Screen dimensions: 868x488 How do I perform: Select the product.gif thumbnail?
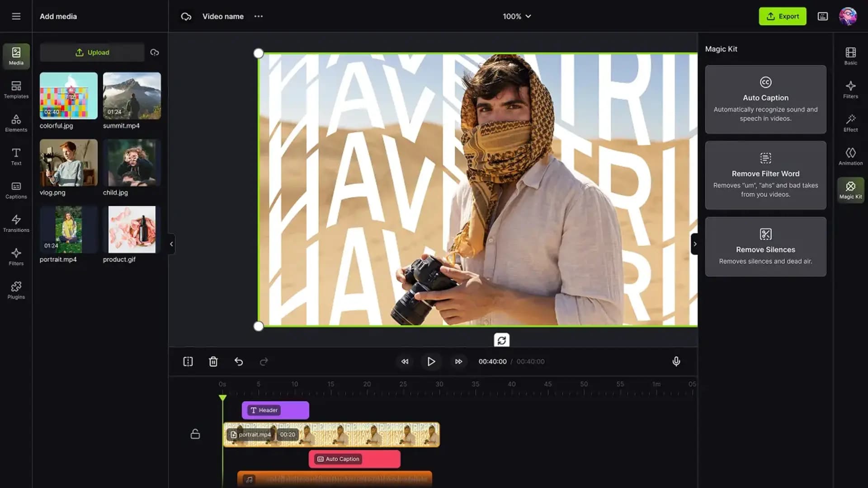[132, 230]
